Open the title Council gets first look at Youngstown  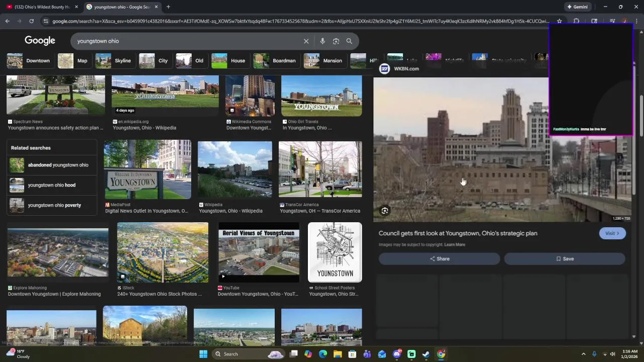pos(458,233)
